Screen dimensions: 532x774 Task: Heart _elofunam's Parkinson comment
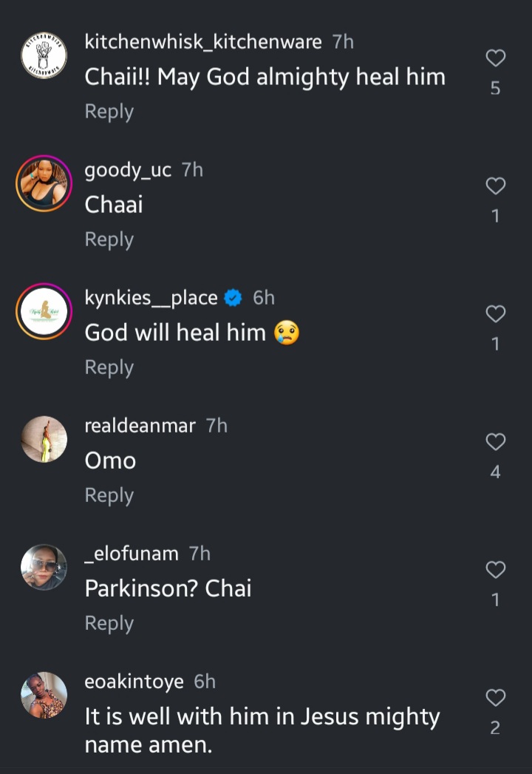click(495, 570)
